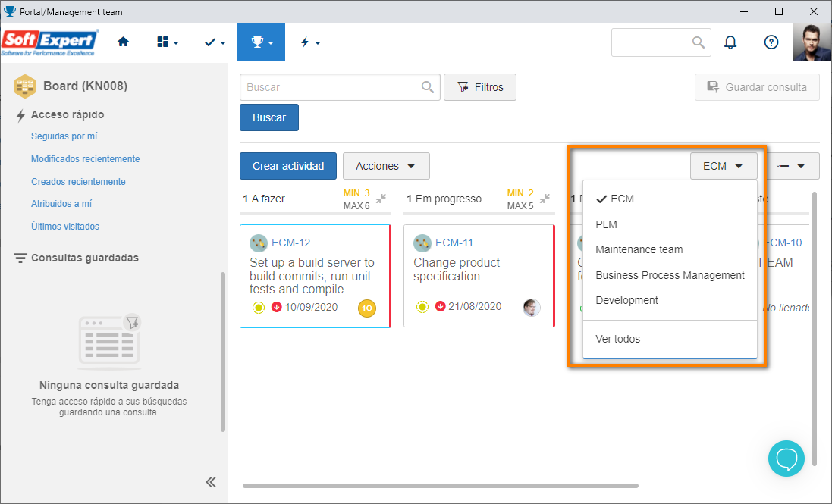Click the 'Em progresso' column title
This screenshot has width=832, height=504.
point(448,199)
